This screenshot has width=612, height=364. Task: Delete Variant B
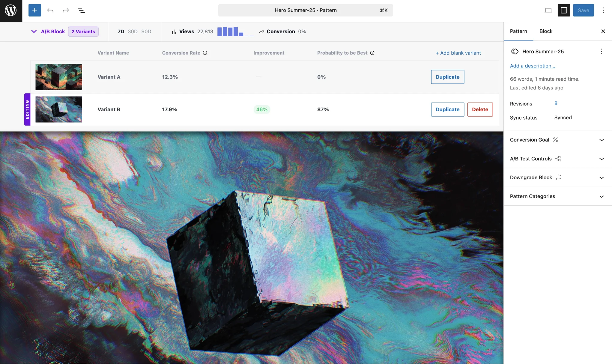click(x=480, y=109)
